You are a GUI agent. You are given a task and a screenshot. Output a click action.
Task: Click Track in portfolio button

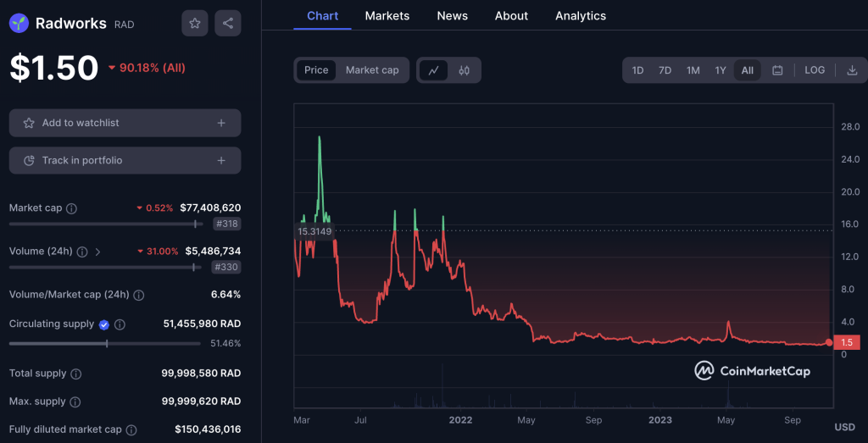point(125,160)
